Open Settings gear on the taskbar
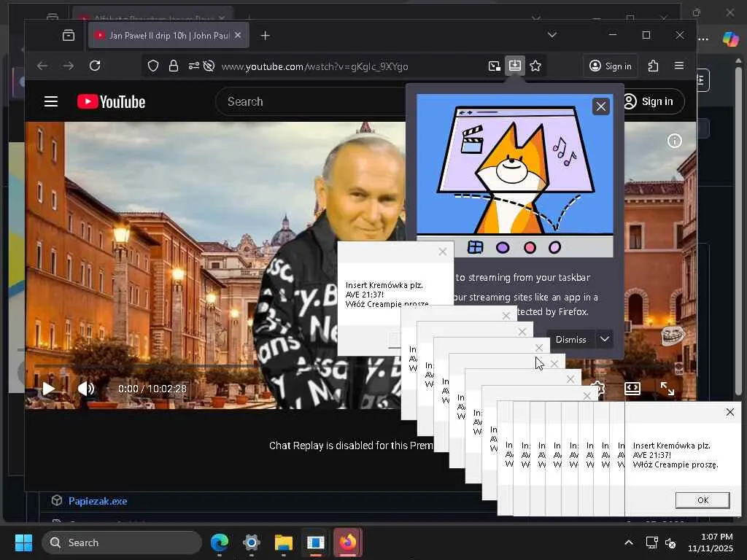The height and width of the screenshot is (560, 747). [252, 542]
